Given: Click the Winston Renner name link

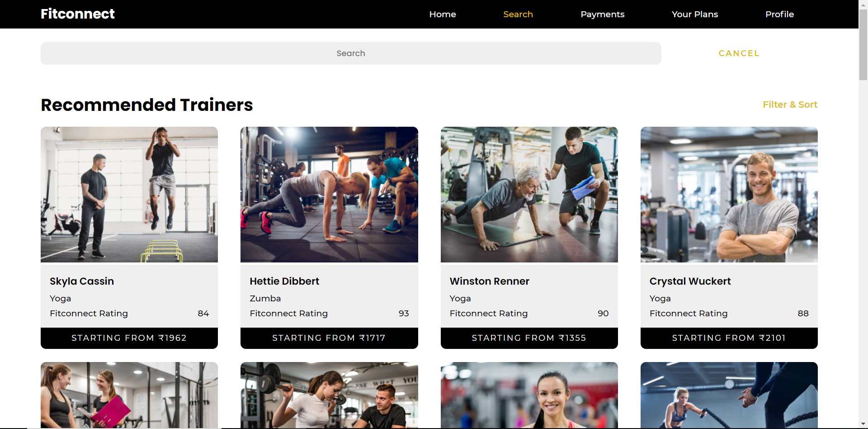Looking at the screenshot, I should [489, 281].
